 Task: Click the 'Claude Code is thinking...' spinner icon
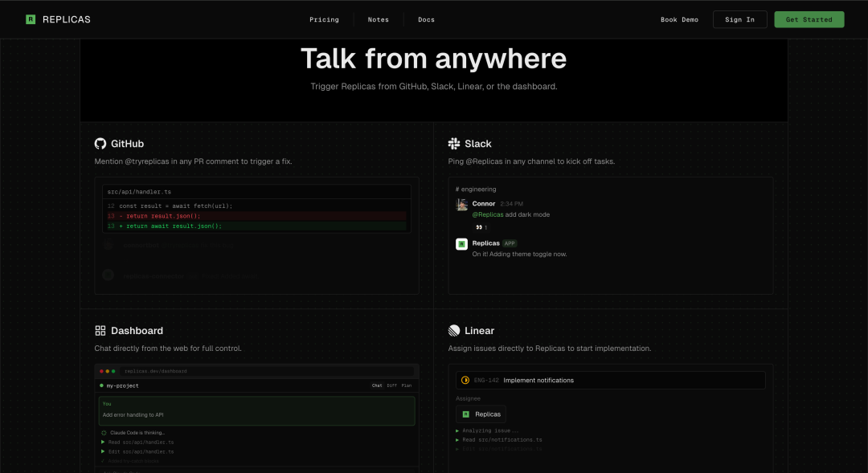pyautogui.click(x=104, y=433)
